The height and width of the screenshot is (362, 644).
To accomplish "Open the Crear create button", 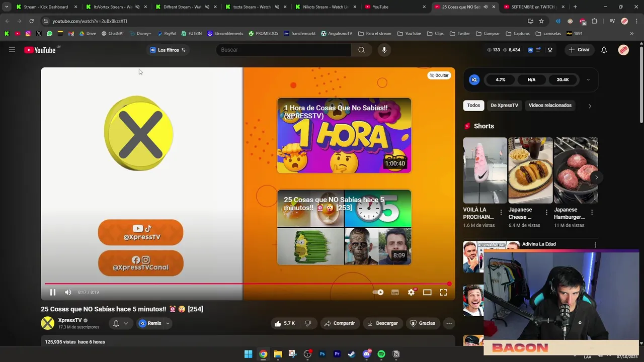I will click(x=579, y=50).
